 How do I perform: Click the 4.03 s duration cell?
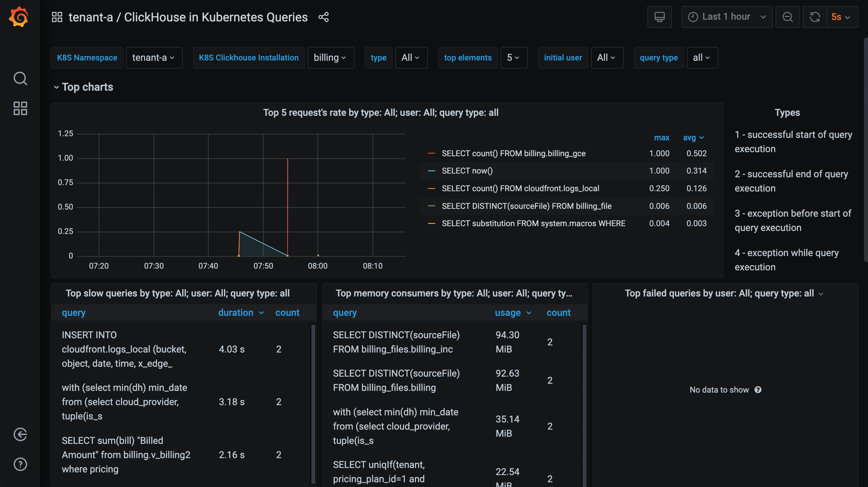231,349
